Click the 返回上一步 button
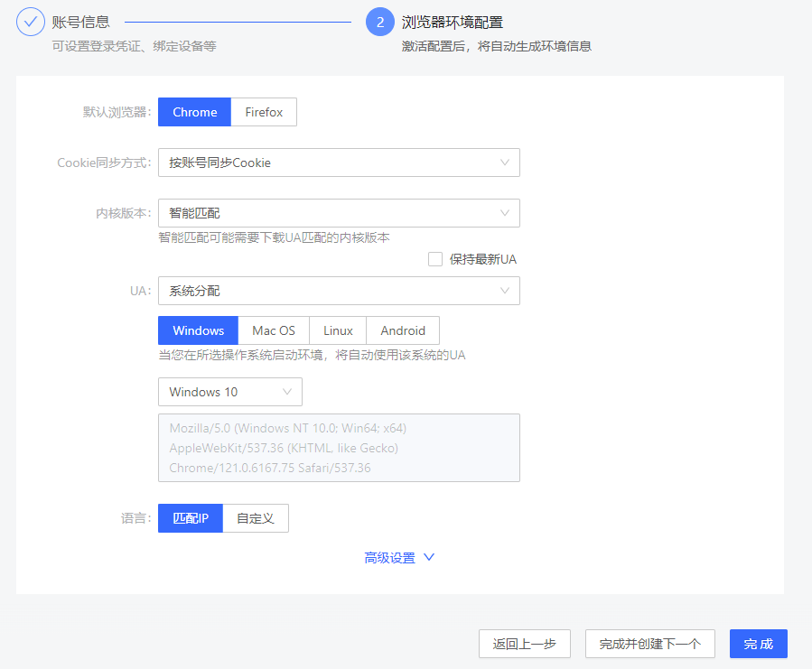Image resolution: width=812 pixels, height=669 pixels. (525, 644)
